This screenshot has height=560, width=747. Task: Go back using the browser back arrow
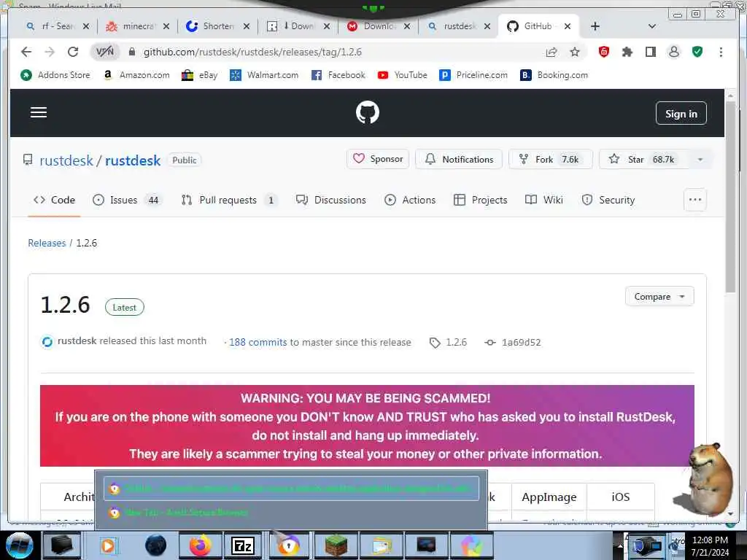coord(26,52)
